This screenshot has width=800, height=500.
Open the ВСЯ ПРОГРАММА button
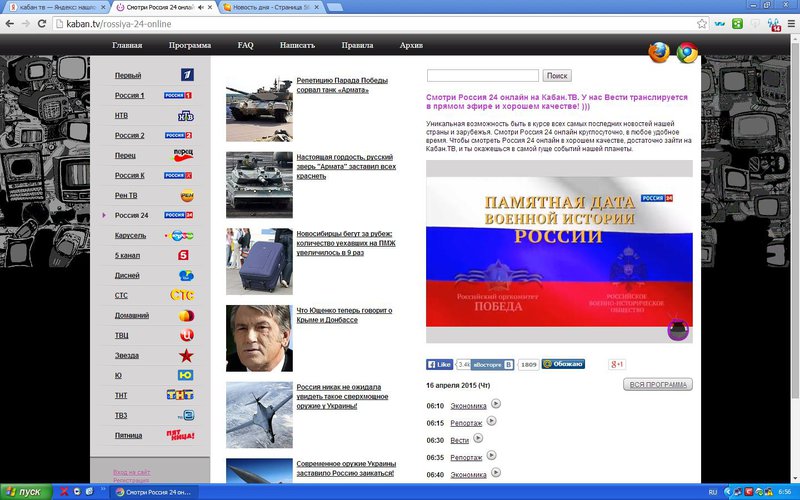pos(658,385)
